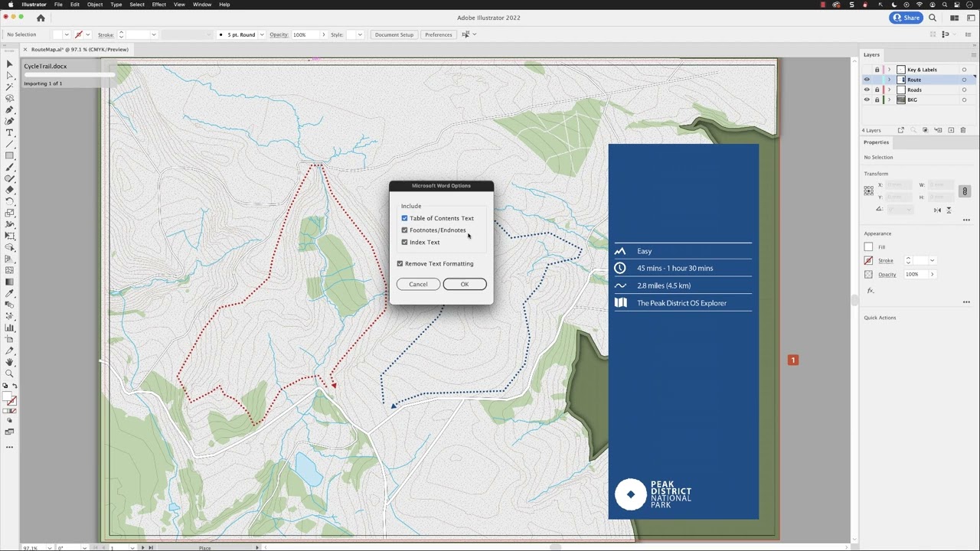Viewport: 980px width, 551px height.
Task: Select the Hand tool
Action: point(9,362)
